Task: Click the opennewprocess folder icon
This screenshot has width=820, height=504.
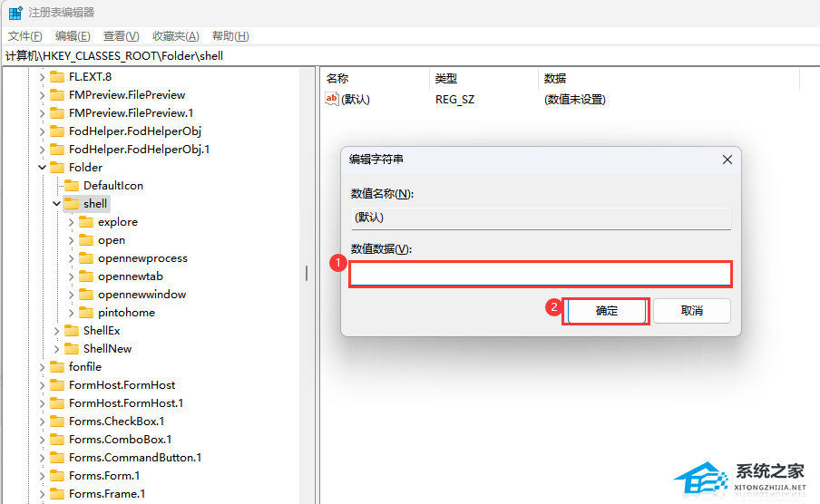Action: [x=86, y=258]
